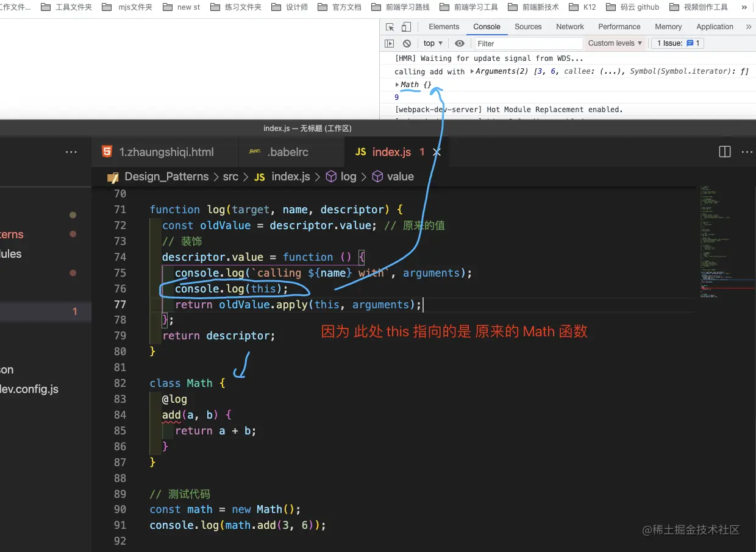Viewport: 756px width, 552px height.
Task: Click the 'const math = new Math();' line
Action: click(226, 509)
